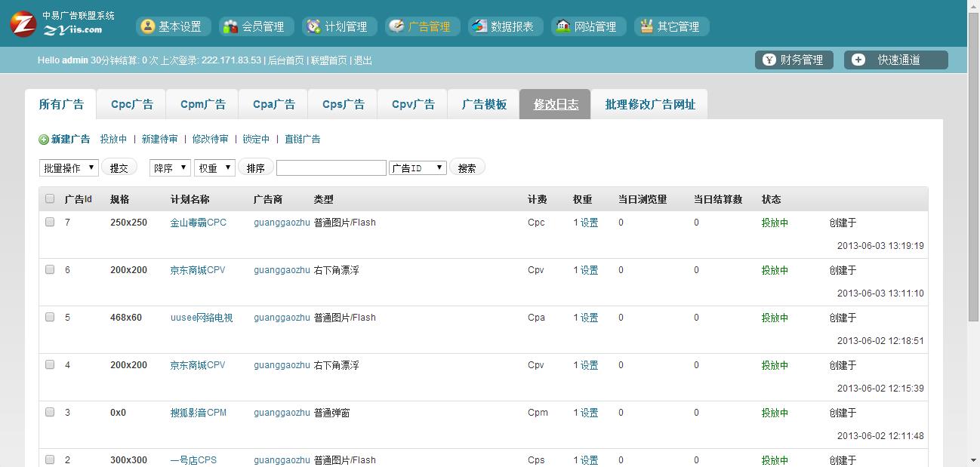The height and width of the screenshot is (467, 980).
Task: Click 设置 weight link for ad 7
Action: 589,223
